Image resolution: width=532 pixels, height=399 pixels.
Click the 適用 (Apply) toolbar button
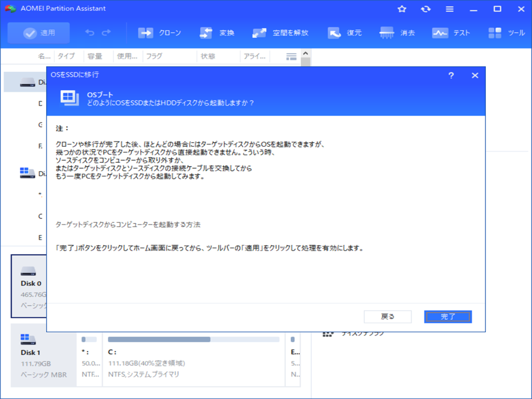coord(39,33)
